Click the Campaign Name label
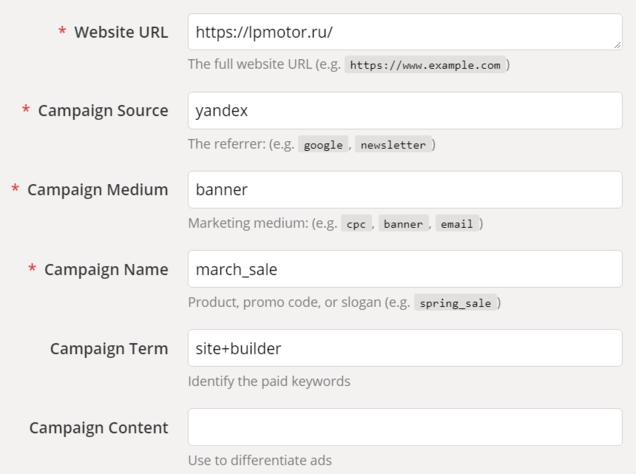Screen dimensions: 636x474 click(x=106, y=269)
